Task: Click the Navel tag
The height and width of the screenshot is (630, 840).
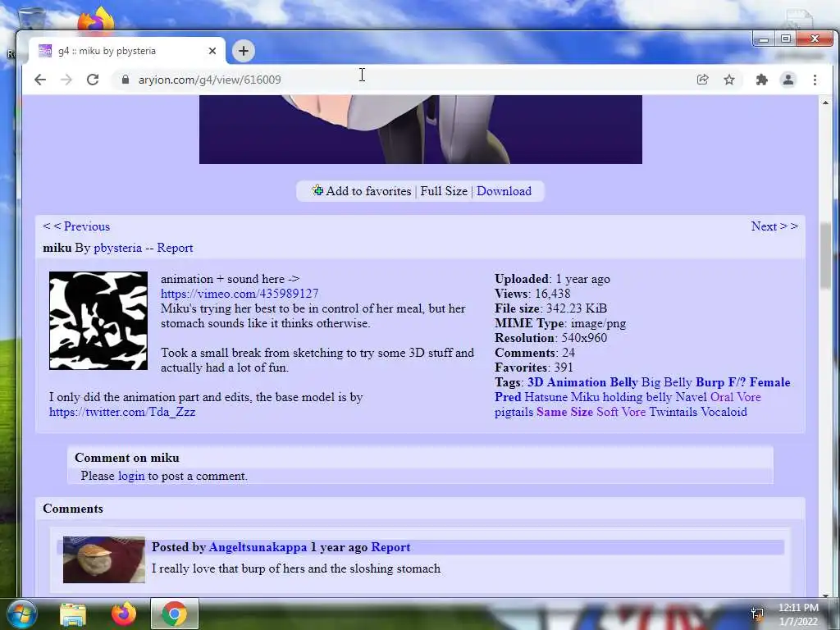Action: pyautogui.click(x=691, y=398)
